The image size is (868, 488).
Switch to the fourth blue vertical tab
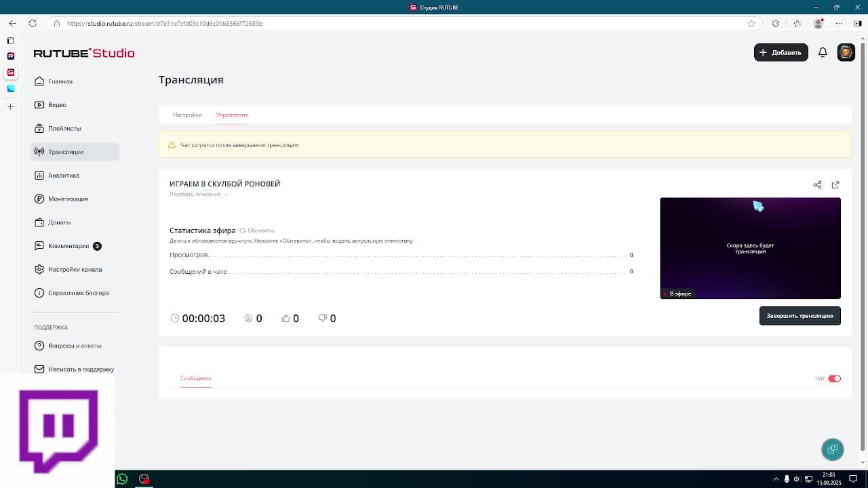(x=10, y=89)
